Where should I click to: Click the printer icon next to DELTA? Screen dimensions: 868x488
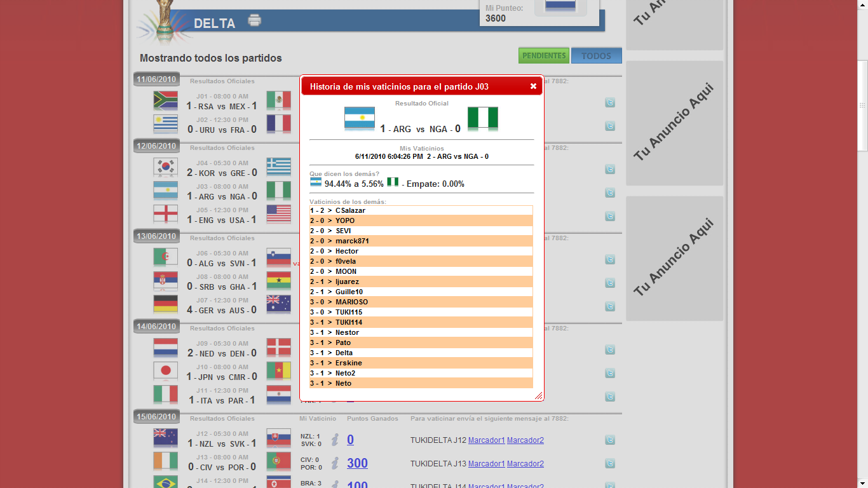tap(255, 20)
